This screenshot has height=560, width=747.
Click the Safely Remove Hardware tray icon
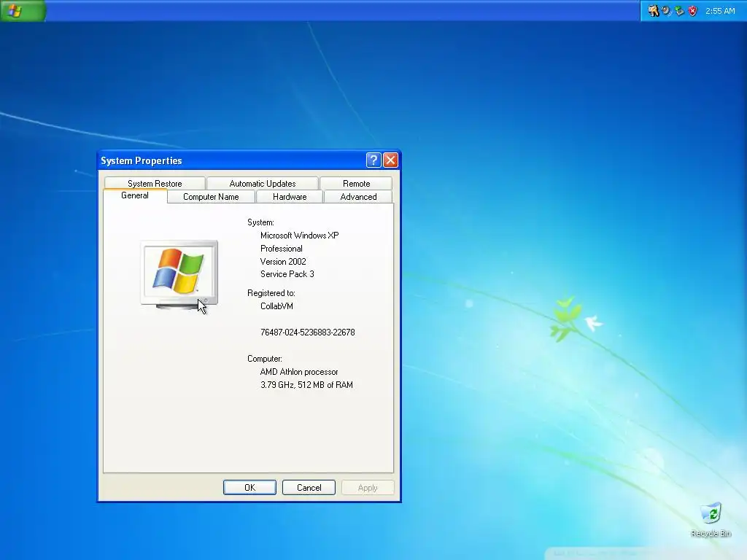tap(679, 10)
